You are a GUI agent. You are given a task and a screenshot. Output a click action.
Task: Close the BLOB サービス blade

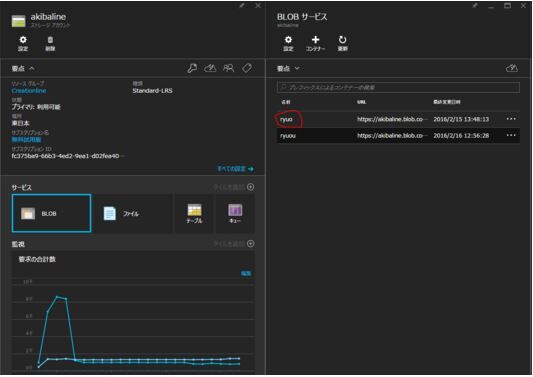(524, 5)
